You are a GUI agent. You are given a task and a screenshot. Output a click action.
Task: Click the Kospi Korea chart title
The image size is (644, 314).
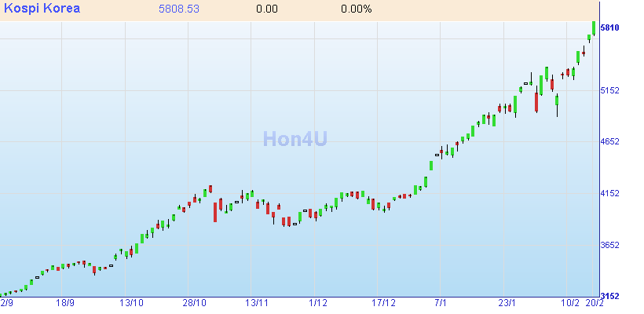[40, 9]
